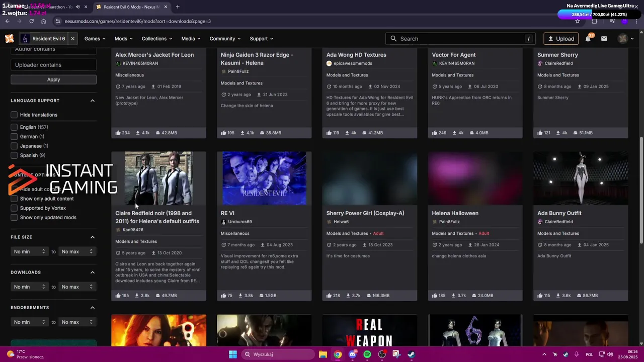Open Ada Wong HD Textures mod

[356, 55]
